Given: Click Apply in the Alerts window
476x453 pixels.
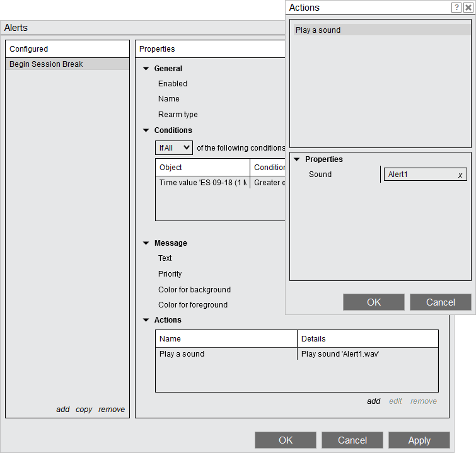Looking at the screenshot, I should [x=419, y=440].
